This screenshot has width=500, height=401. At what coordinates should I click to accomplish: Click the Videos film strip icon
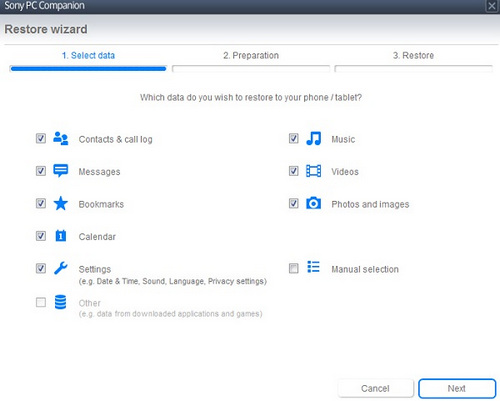[313, 171]
